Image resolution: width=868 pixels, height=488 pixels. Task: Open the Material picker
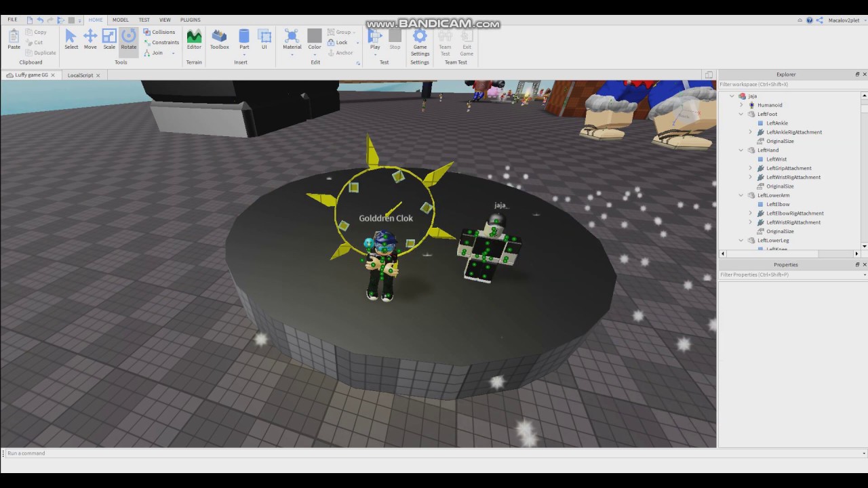point(292,39)
